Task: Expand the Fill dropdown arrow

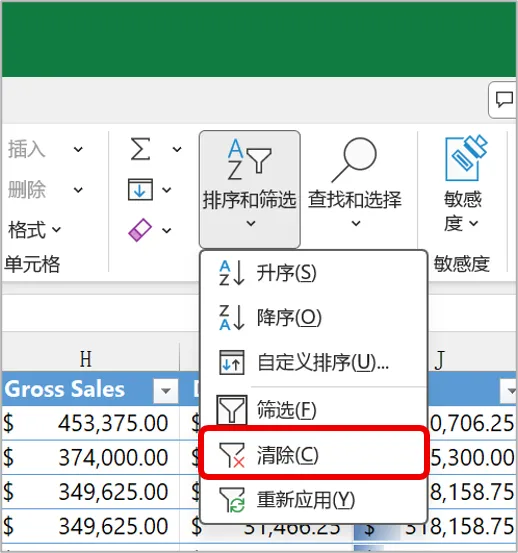Action: (166, 190)
